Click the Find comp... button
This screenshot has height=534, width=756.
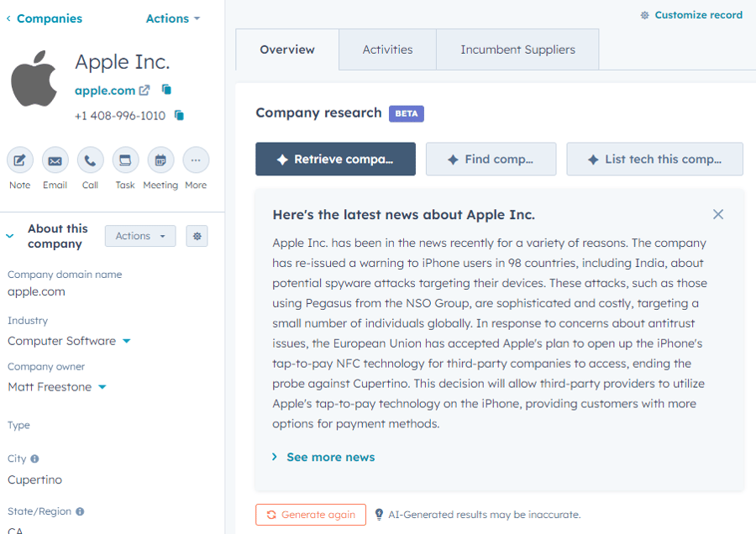coord(491,159)
